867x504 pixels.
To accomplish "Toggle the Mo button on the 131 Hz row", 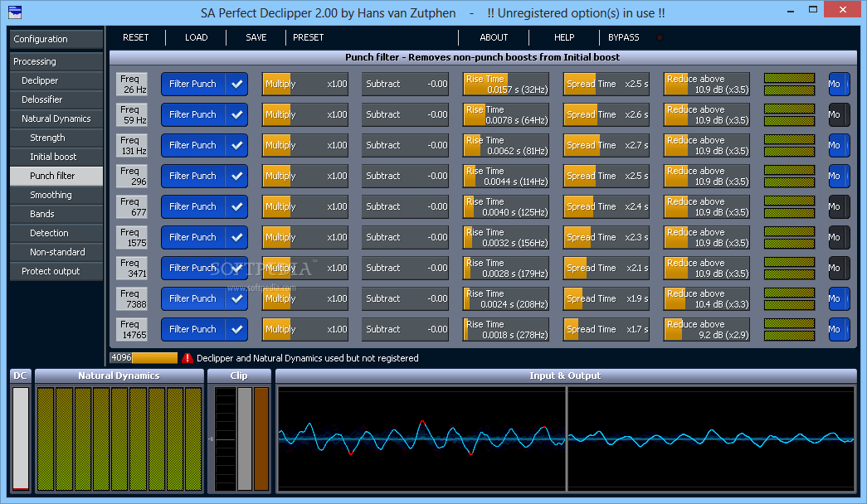I will click(838, 145).
